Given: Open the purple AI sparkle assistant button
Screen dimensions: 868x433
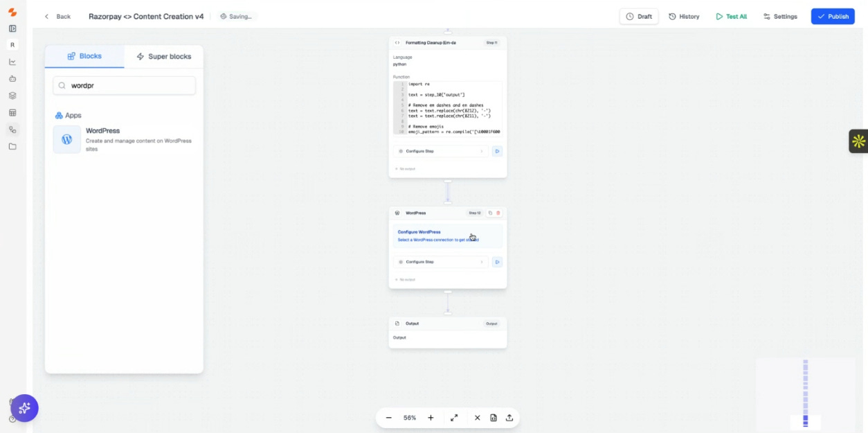Looking at the screenshot, I should (x=24, y=408).
